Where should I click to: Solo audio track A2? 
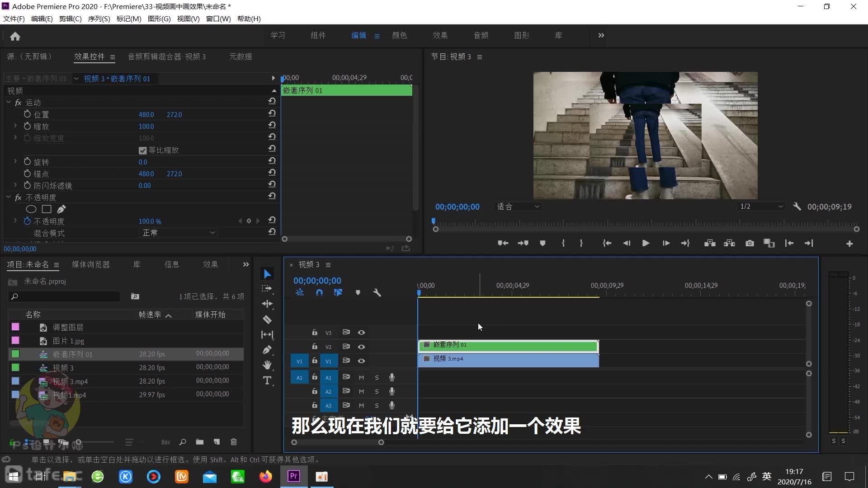pos(376,391)
